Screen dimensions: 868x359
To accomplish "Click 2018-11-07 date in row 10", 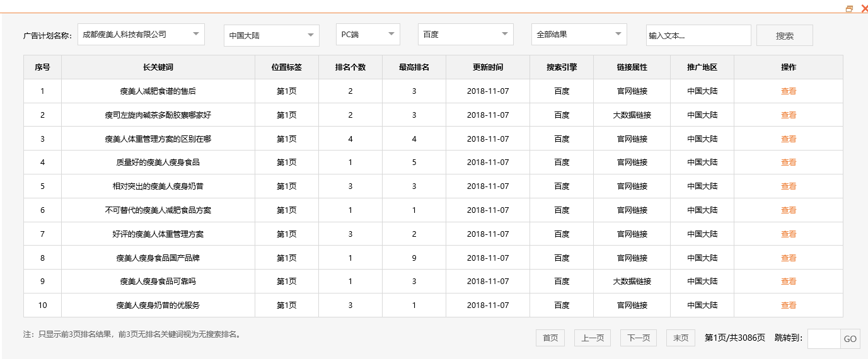I will pos(488,305).
